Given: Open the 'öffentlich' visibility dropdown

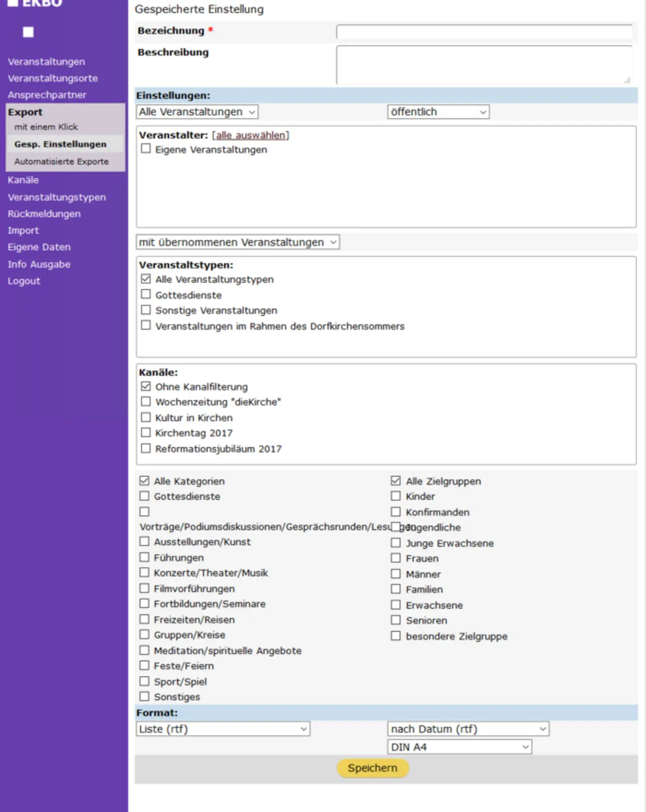Looking at the screenshot, I should tap(439, 112).
